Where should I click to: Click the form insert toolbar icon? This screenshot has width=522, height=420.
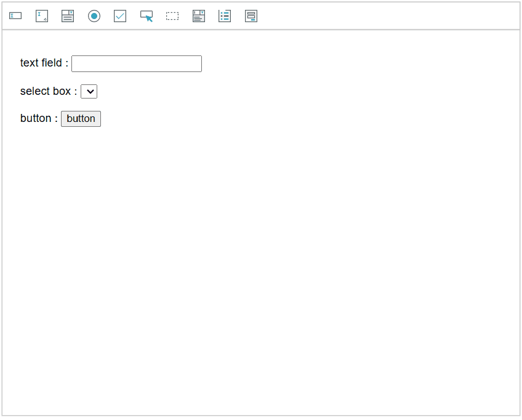[251, 15]
